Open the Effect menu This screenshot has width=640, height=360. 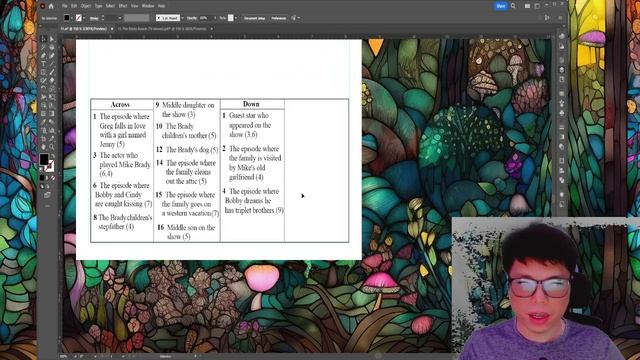click(123, 6)
